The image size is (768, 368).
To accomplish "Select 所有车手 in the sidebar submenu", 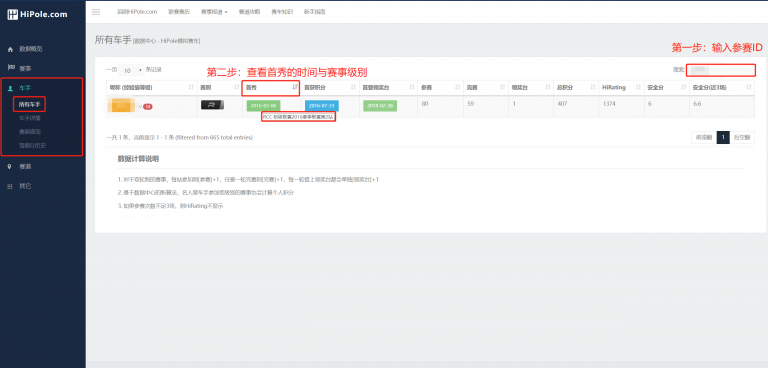I will (x=29, y=104).
